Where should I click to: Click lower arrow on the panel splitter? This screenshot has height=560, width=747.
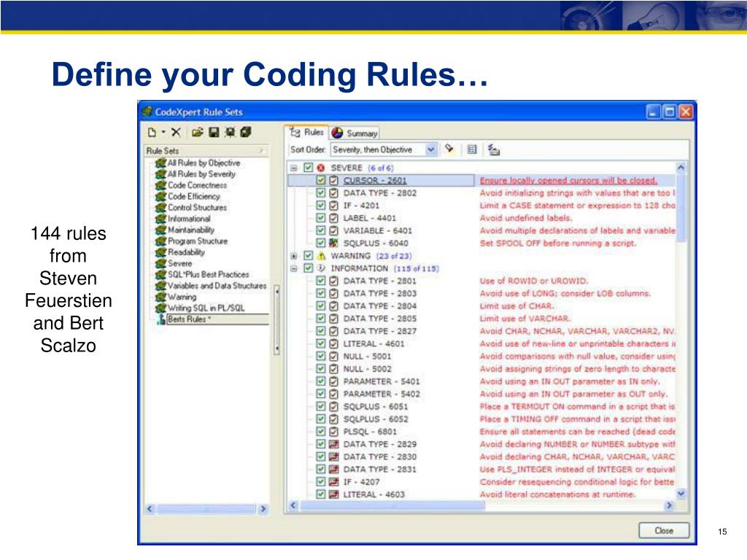[x=276, y=349]
